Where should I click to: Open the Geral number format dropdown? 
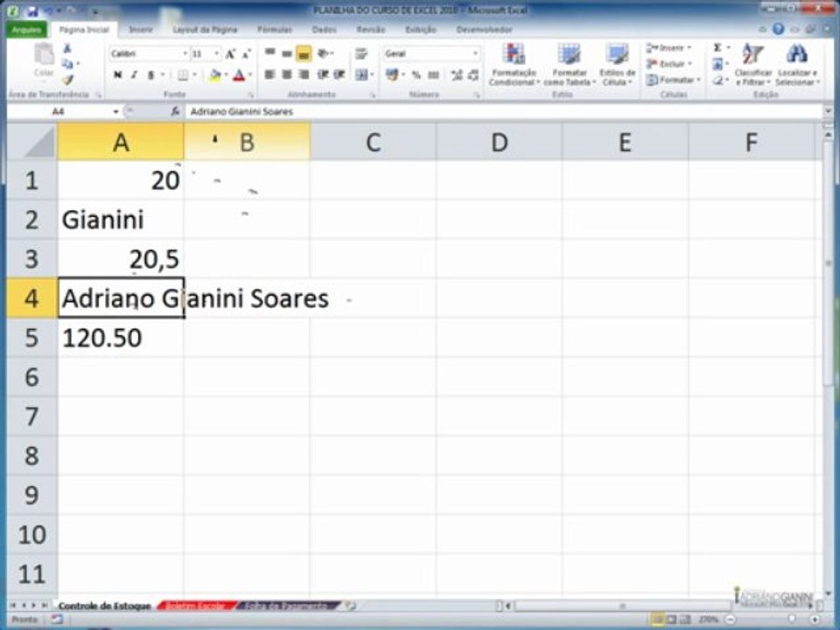[474, 53]
